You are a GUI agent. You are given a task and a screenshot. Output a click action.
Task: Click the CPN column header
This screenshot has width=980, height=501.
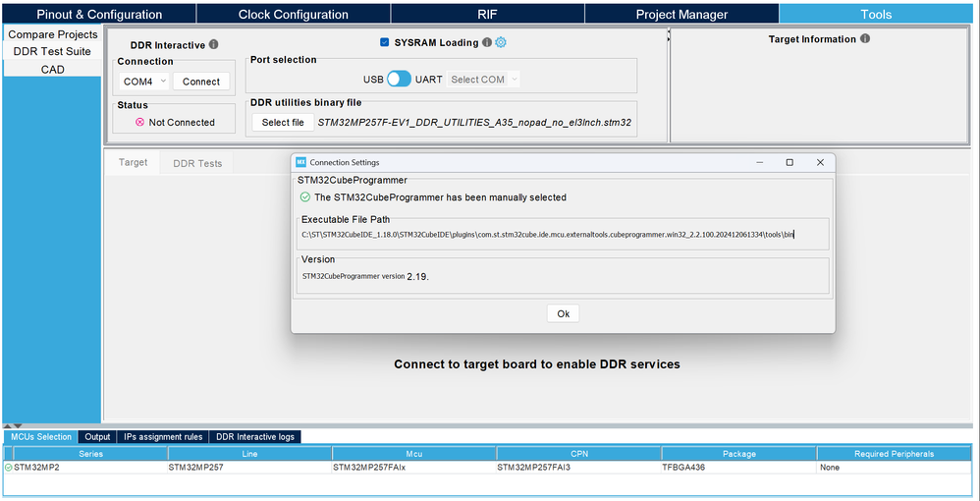pos(578,454)
